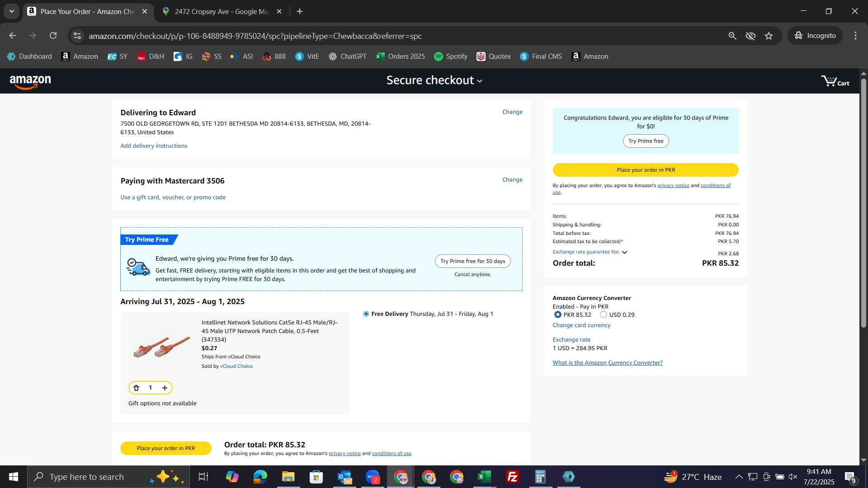Open the IG bookmark

tap(183, 56)
